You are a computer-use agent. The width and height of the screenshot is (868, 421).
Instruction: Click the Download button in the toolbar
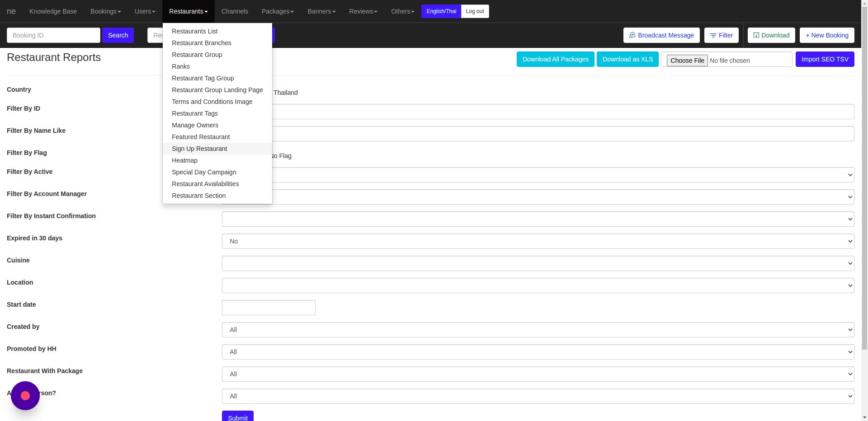[771, 35]
